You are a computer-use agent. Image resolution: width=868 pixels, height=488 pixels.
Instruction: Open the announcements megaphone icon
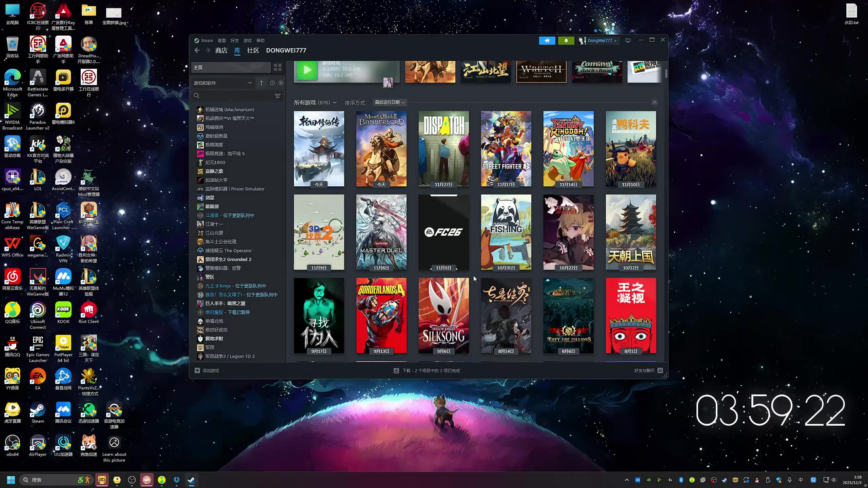pos(547,41)
